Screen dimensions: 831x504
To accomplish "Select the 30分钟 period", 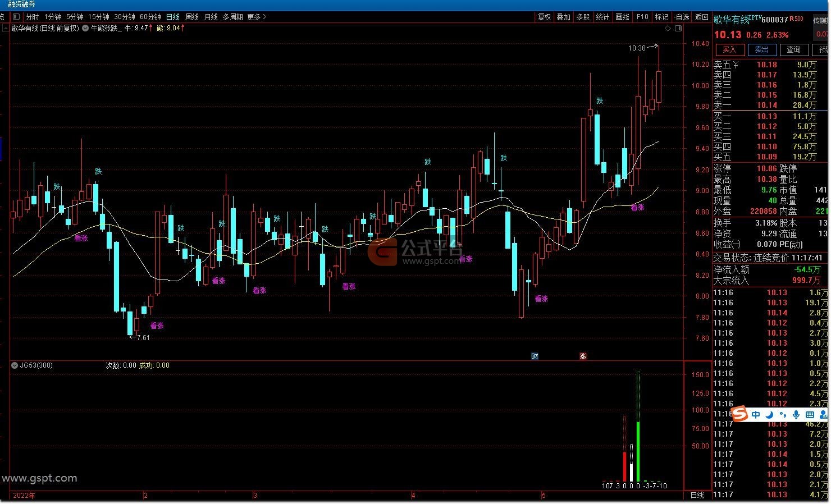I will 124,17.
